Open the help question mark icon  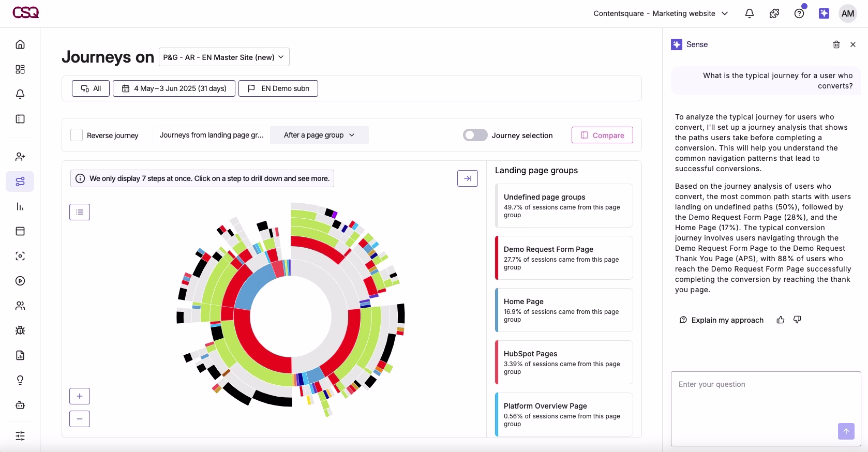(x=799, y=14)
